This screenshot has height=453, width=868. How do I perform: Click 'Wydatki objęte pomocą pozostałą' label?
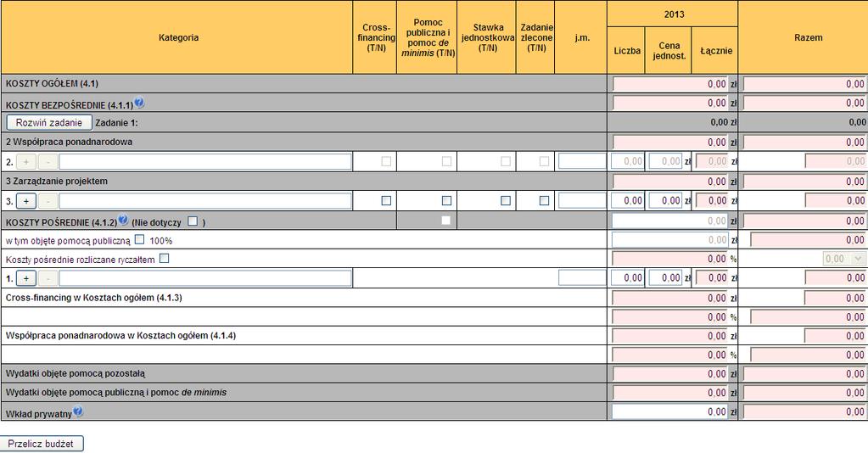click(x=76, y=374)
